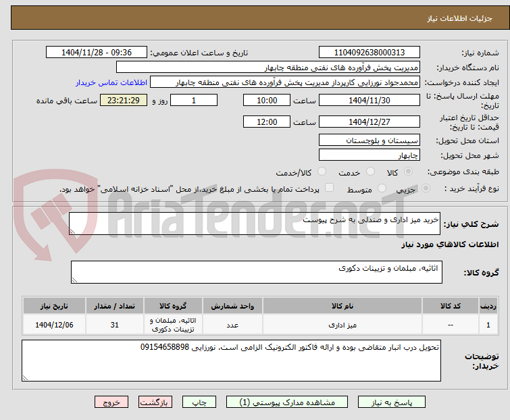Select the خدمت radio button

[x=370, y=172]
